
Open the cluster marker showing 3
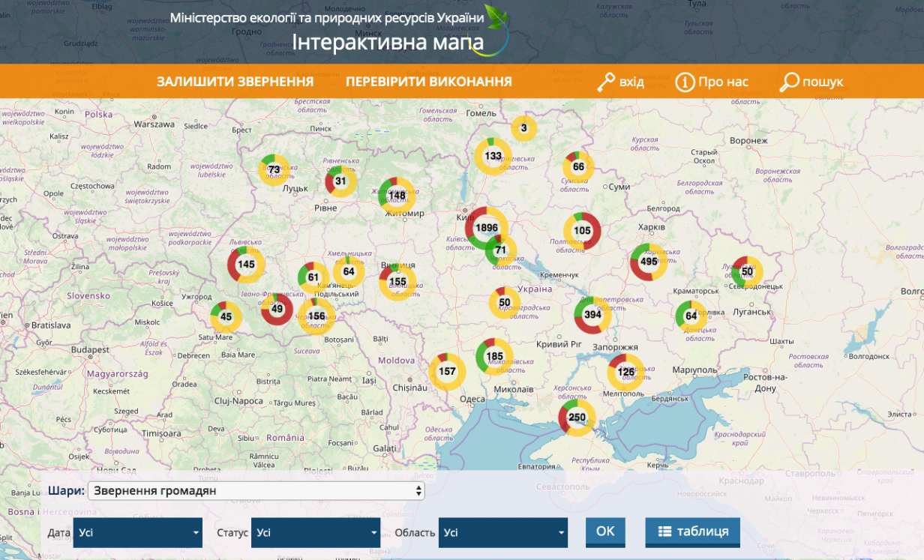click(524, 128)
